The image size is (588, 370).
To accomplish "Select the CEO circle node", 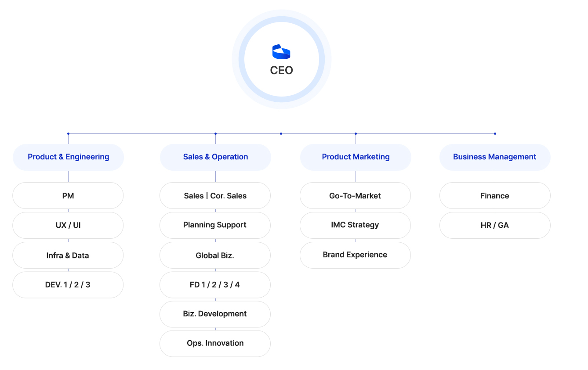I will [281, 70].
